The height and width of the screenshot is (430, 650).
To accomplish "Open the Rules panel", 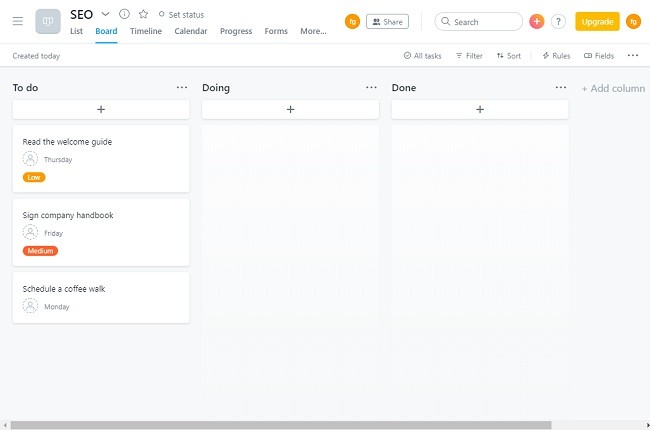I will click(x=556, y=56).
